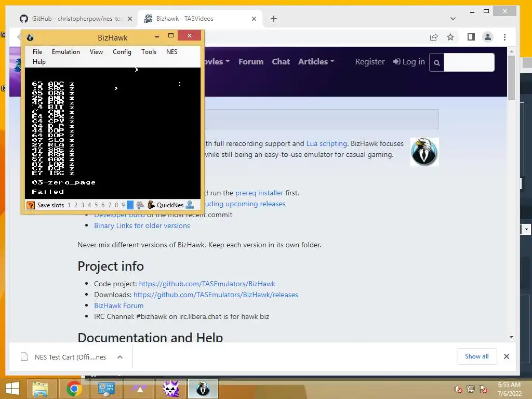This screenshot has width=532, height=399.
Task: Select save slot 5 in BizHawk
Action: click(96, 205)
